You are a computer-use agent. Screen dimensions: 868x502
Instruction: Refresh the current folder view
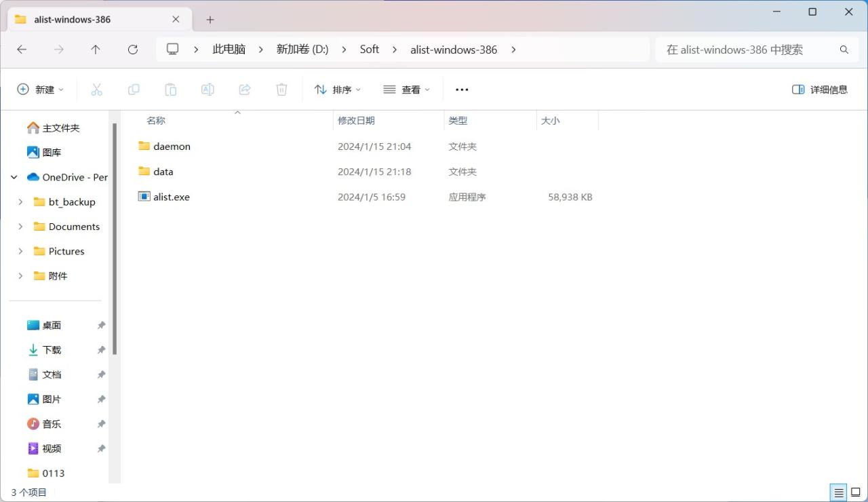(133, 50)
